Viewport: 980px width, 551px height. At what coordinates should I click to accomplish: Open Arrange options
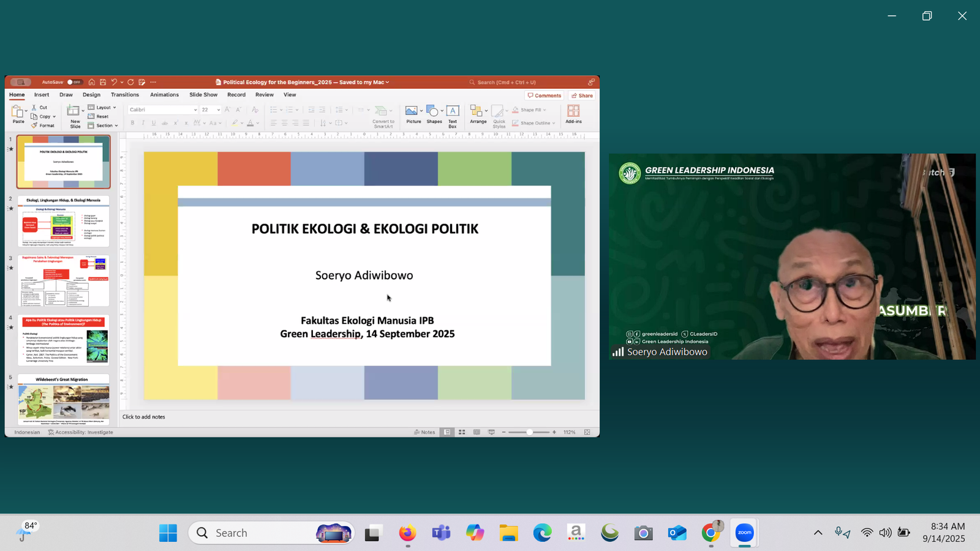(478, 113)
